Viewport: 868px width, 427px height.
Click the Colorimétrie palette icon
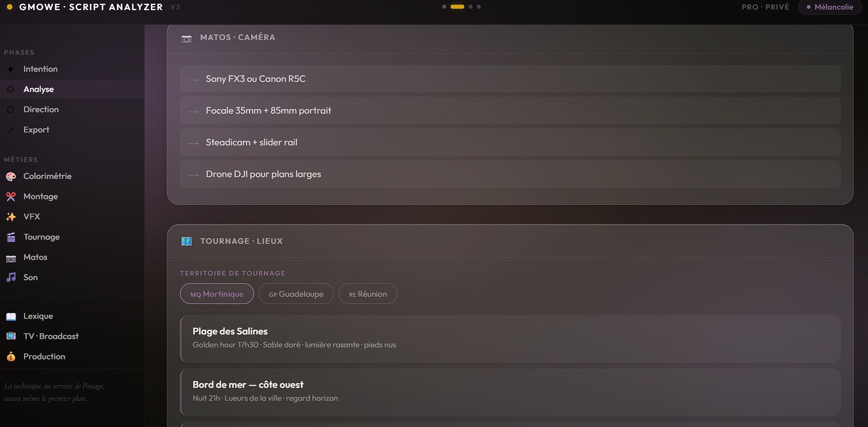pyautogui.click(x=11, y=176)
